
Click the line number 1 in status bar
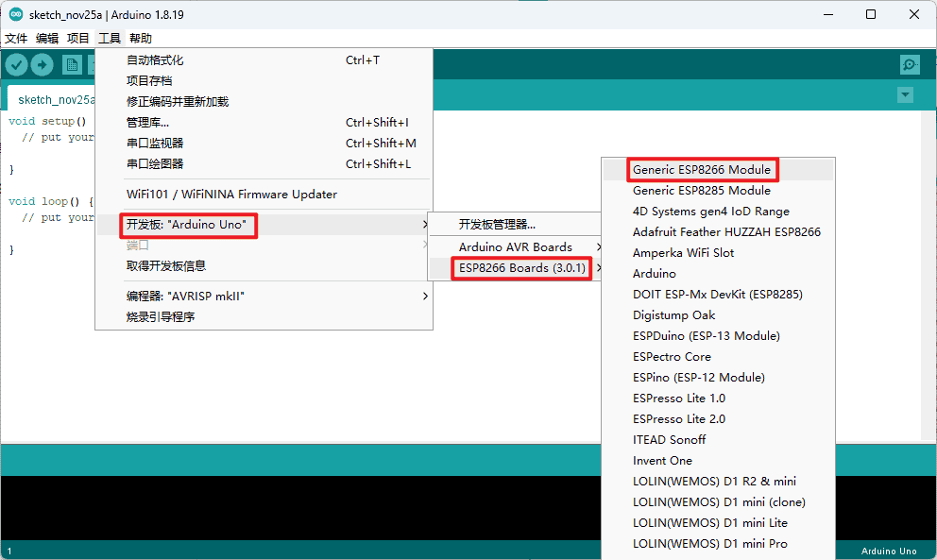pyautogui.click(x=9, y=552)
